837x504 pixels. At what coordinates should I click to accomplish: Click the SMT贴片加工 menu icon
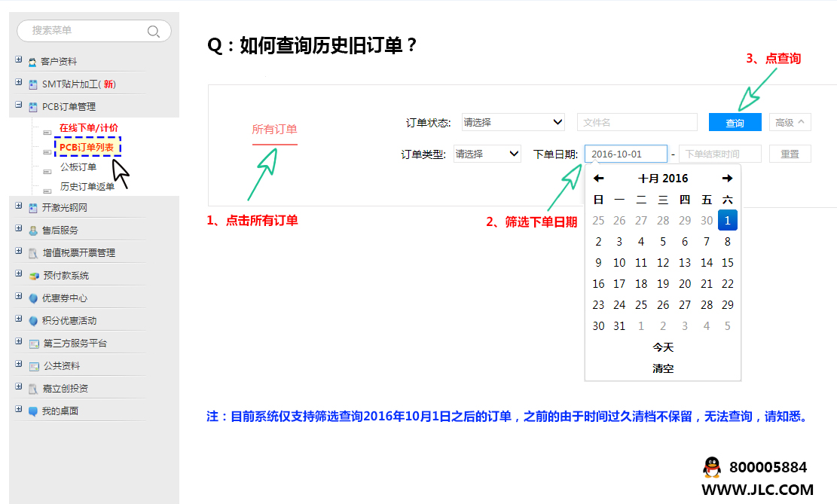(x=32, y=84)
